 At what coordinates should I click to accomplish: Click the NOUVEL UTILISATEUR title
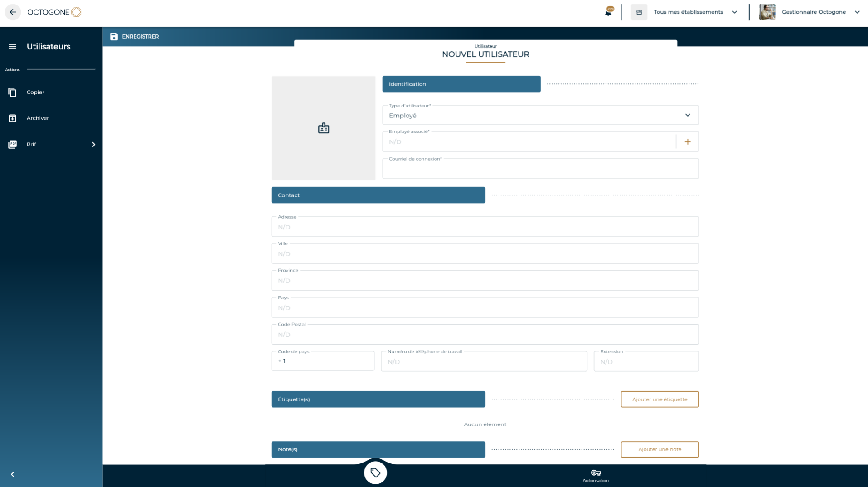(x=485, y=54)
